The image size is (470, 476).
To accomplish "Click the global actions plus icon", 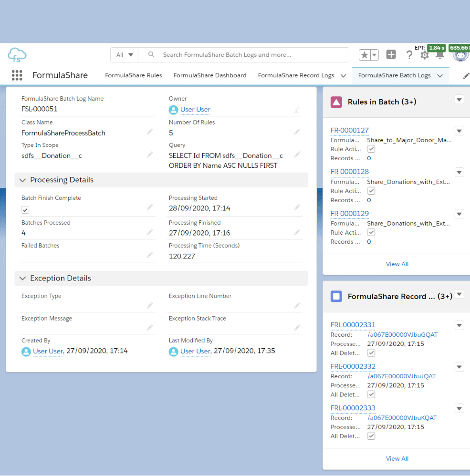I will 391,55.
